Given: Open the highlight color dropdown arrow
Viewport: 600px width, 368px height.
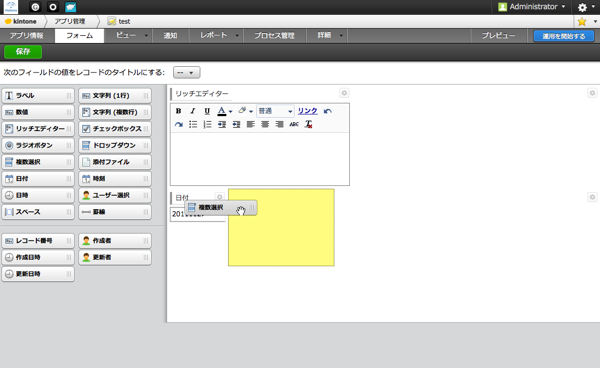Looking at the screenshot, I should coord(251,112).
